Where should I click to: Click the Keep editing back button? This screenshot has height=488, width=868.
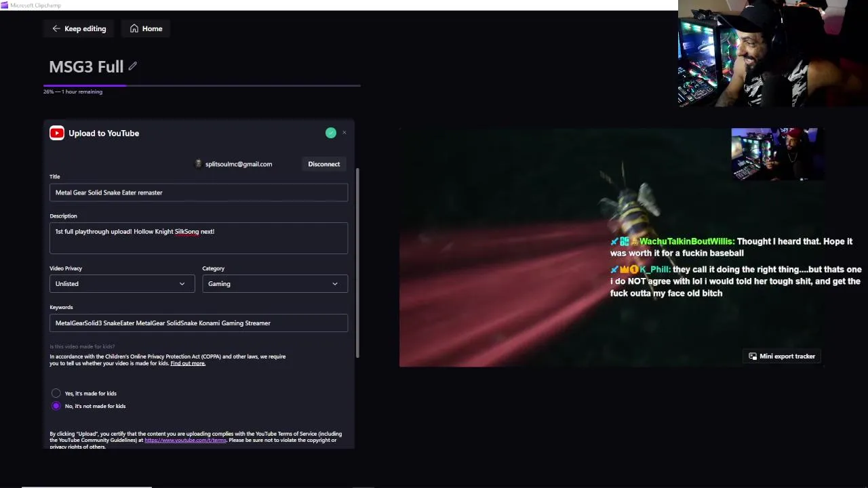(x=79, y=28)
